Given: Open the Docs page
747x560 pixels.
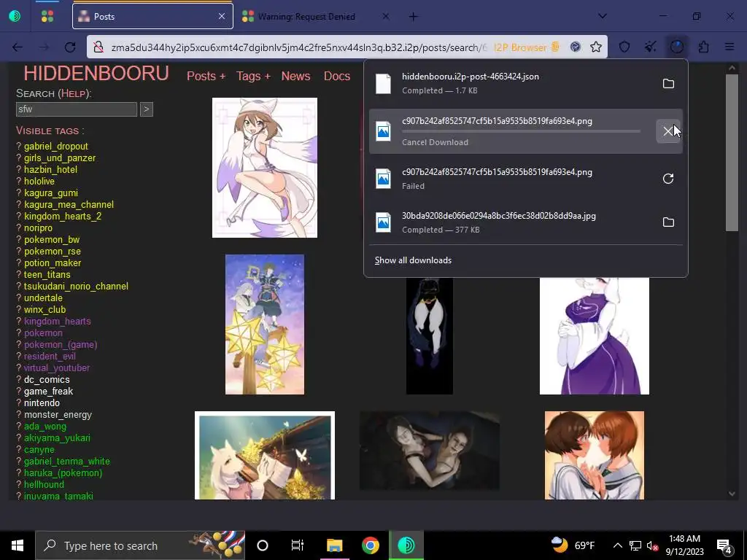Looking at the screenshot, I should 337,76.
